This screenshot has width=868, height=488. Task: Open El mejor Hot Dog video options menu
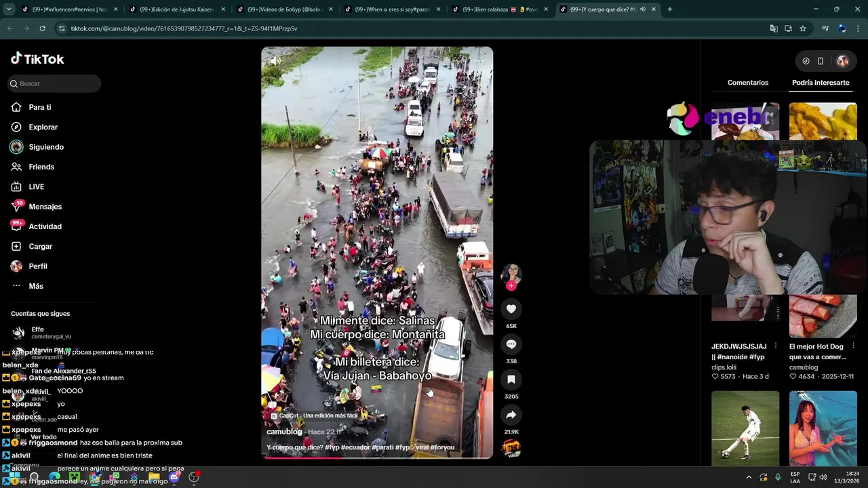[854, 346]
